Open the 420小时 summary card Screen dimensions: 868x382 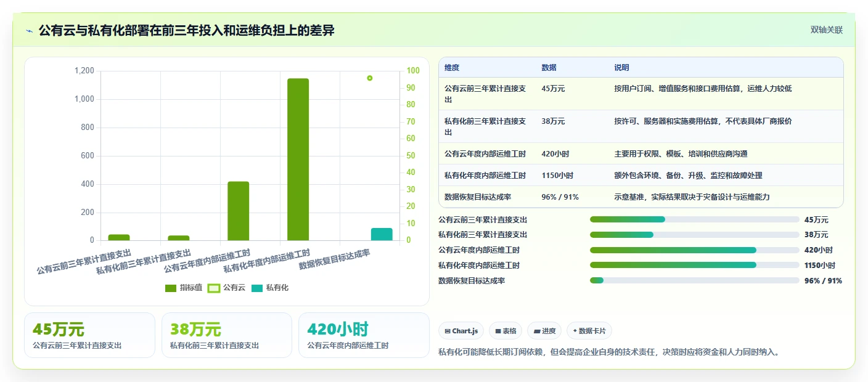coord(364,335)
